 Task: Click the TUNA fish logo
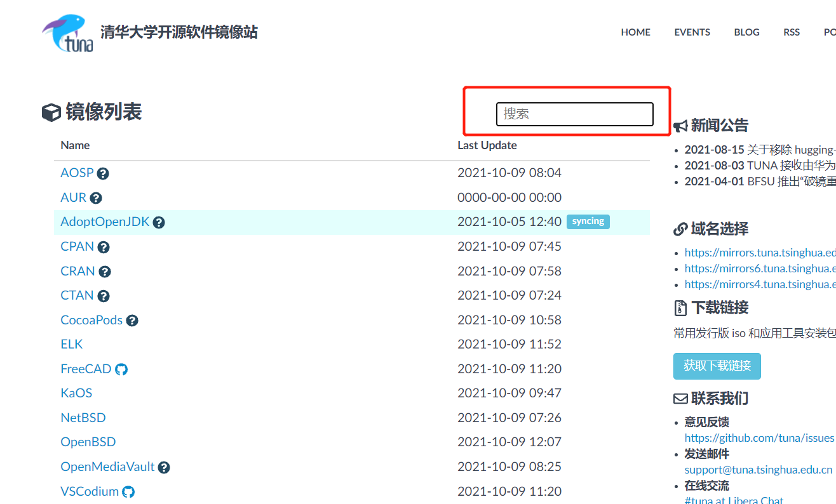click(68, 33)
